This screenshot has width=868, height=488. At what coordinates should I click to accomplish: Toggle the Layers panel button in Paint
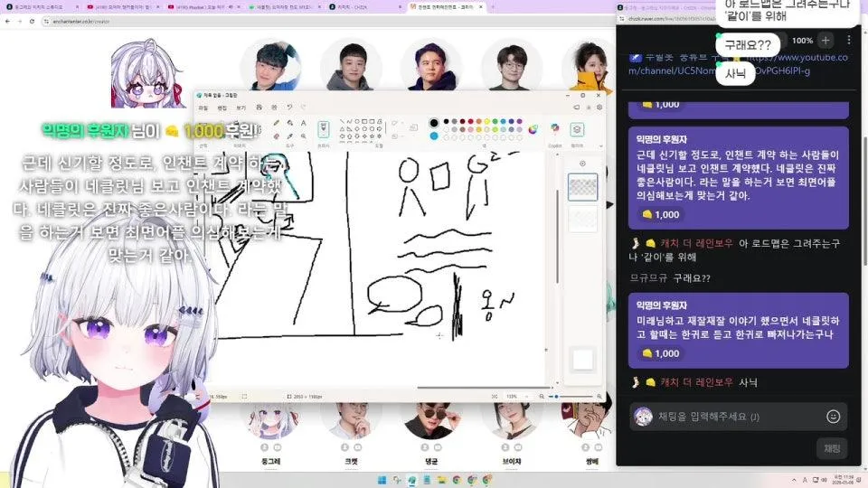(577, 129)
